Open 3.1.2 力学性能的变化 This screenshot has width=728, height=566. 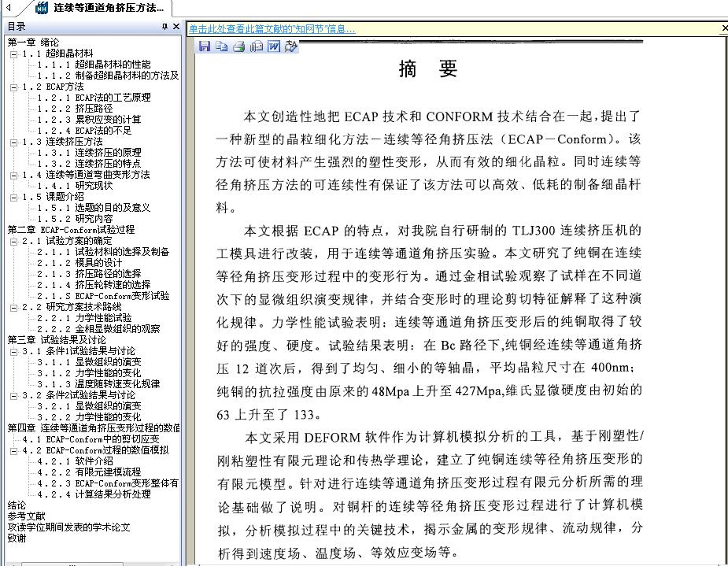[89, 373]
